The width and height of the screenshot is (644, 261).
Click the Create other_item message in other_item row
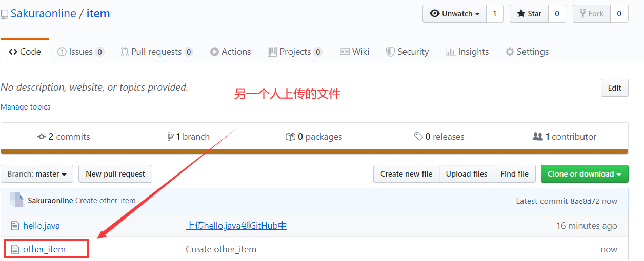coord(221,249)
